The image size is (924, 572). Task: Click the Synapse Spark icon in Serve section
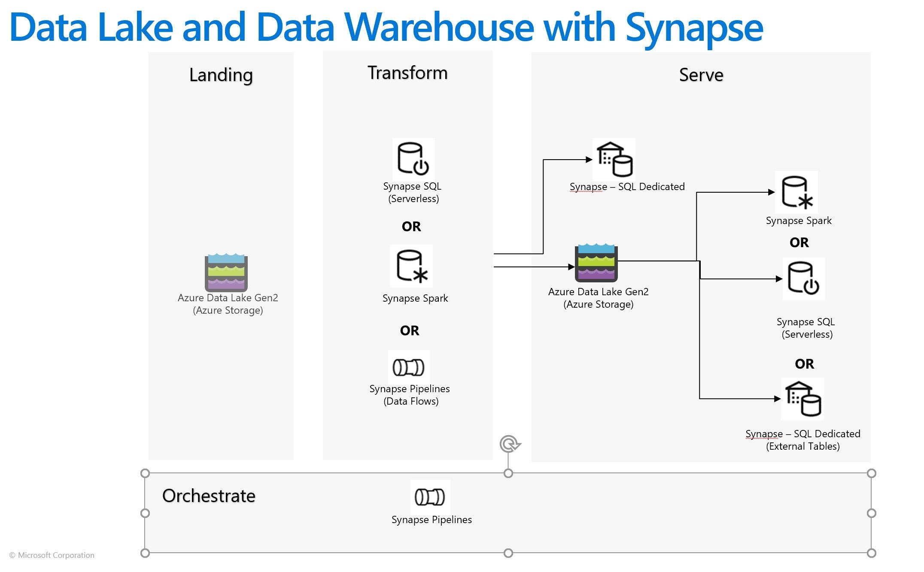click(x=796, y=192)
